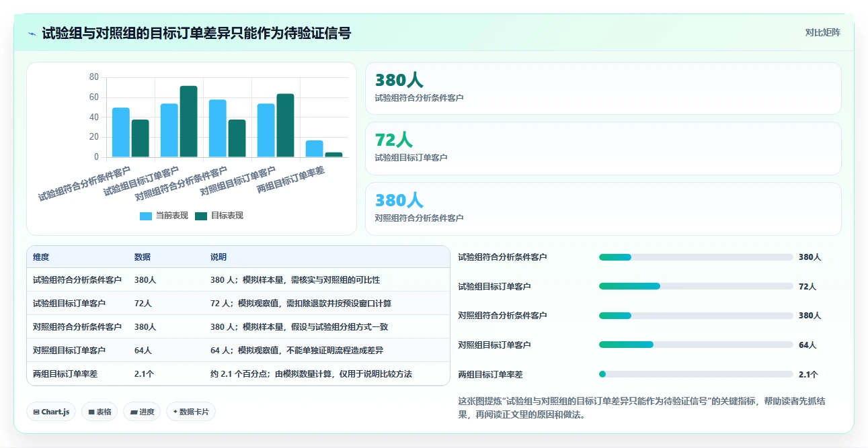Click the light blue bar for 对照组符合分析条件客户
This screenshot has height=448, width=868.
coord(218,128)
